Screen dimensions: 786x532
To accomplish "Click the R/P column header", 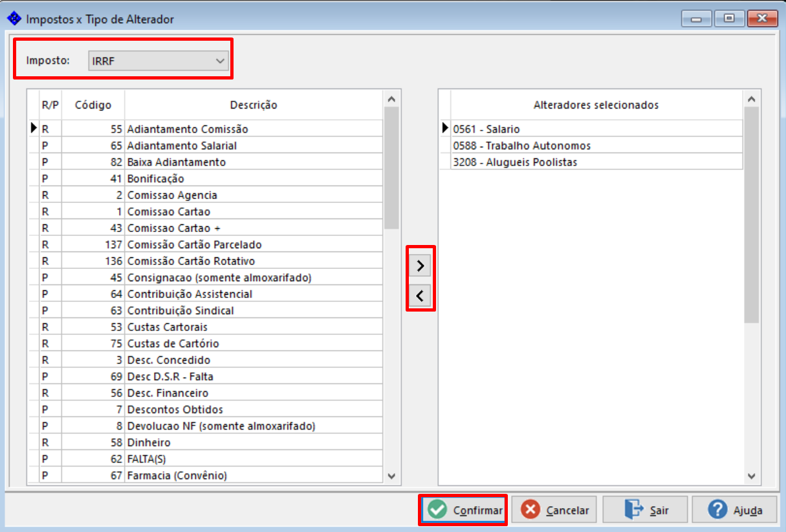I will pos(50,105).
